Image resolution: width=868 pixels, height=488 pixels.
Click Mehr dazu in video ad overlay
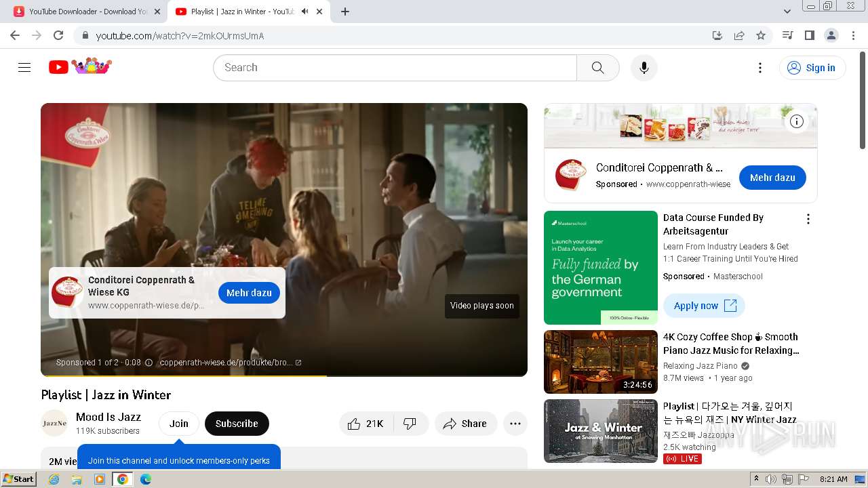(x=249, y=293)
